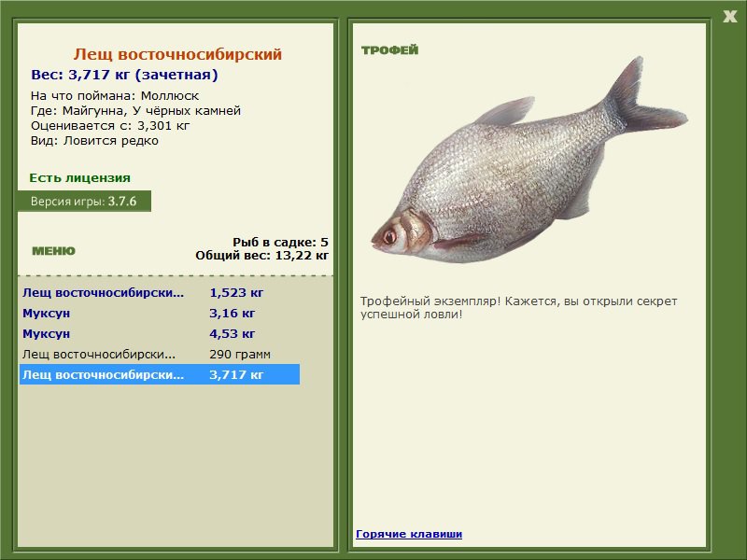Click the Рыб в садке: 5 text
The image size is (747, 560).
(x=280, y=242)
